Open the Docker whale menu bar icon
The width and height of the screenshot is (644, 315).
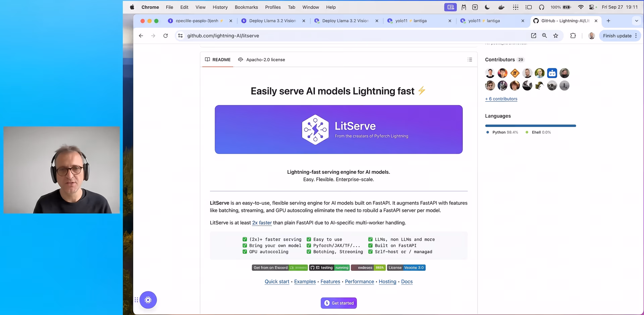pyautogui.click(x=501, y=7)
